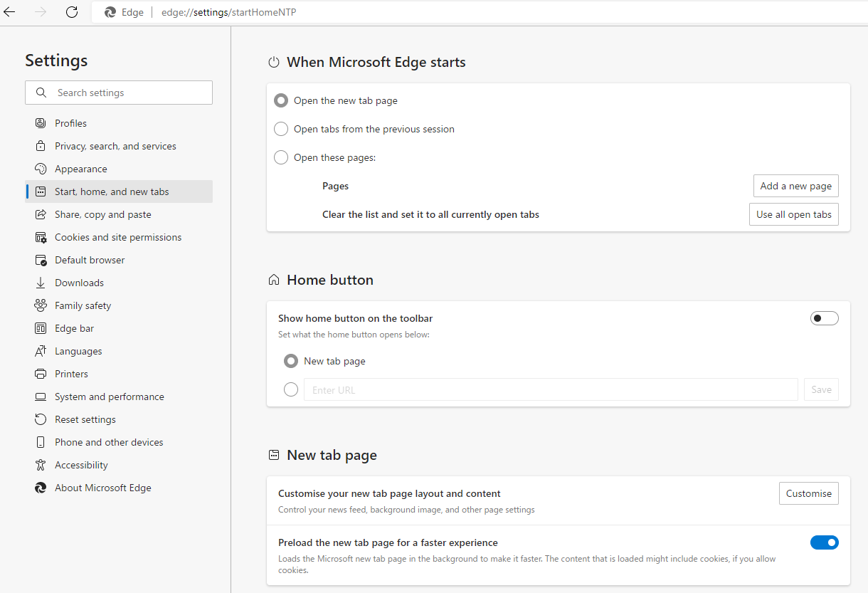The height and width of the screenshot is (593, 868).
Task: Click the Profiles sidebar icon
Action: 41,123
